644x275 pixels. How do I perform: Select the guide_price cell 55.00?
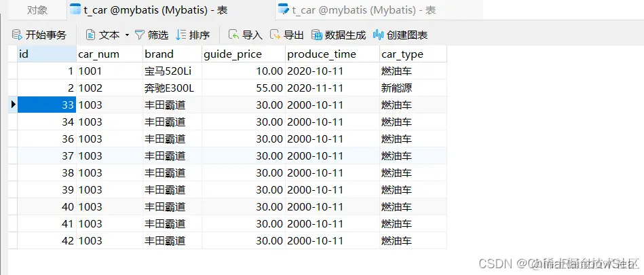(244, 88)
